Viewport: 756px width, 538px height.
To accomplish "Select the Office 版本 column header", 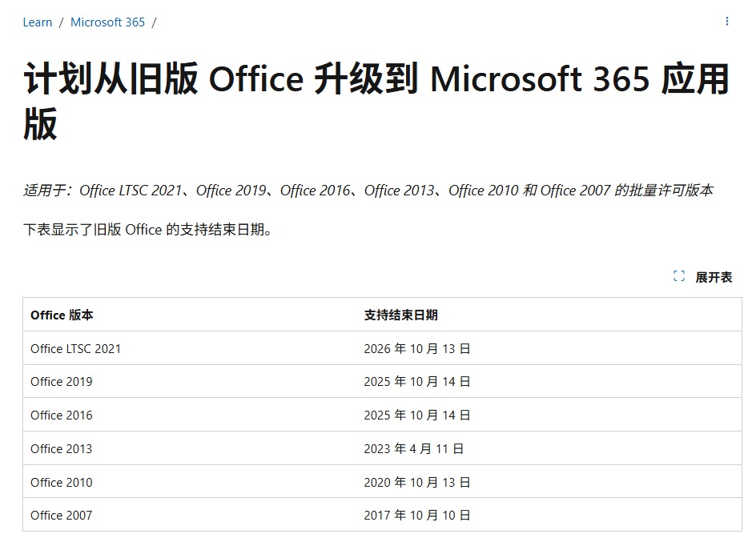I will (x=62, y=315).
